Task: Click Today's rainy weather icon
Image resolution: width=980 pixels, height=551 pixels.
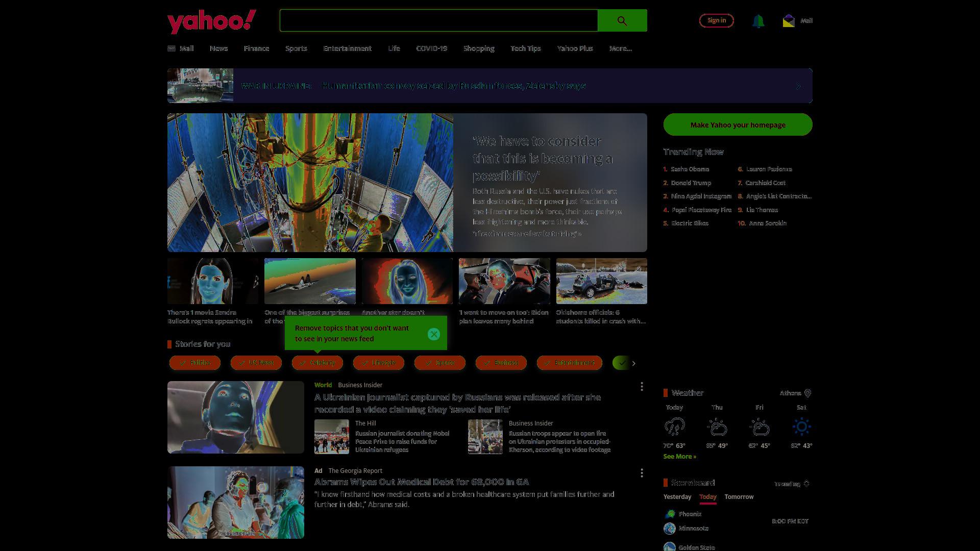Action: pyautogui.click(x=674, y=427)
